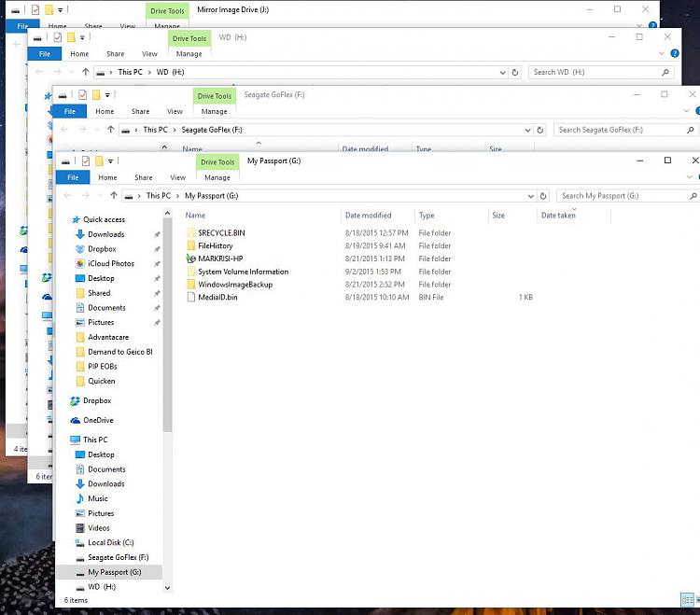Open Help in WD (H:) window
Viewport: 700px width, 615px height.
pos(675,53)
